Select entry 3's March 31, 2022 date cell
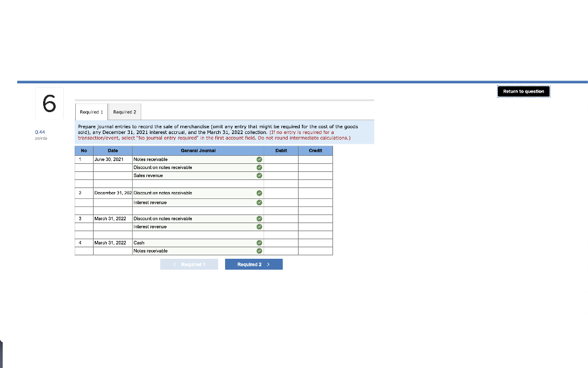The image size is (588, 368). pyautogui.click(x=113, y=218)
